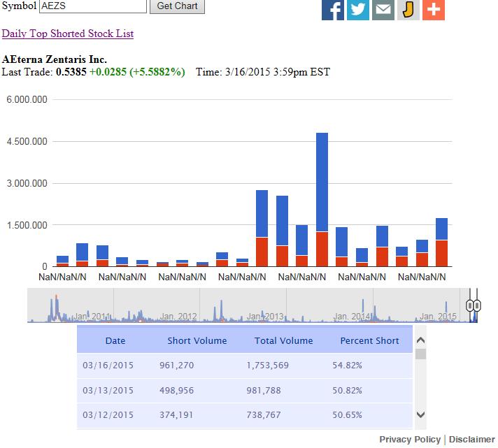Image resolution: width=498 pixels, height=448 pixels.
Task: Click table scrollbar up arrow
Action: tap(420, 341)
